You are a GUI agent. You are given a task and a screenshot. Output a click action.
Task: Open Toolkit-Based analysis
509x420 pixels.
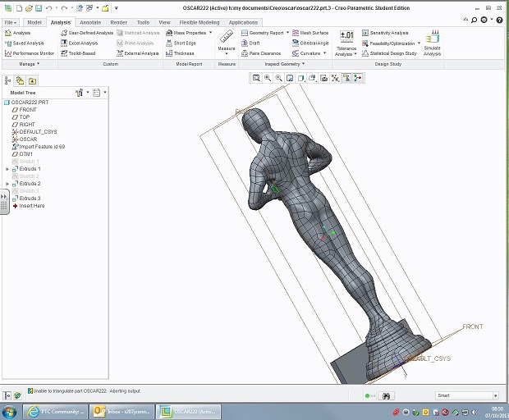[78, 53]
